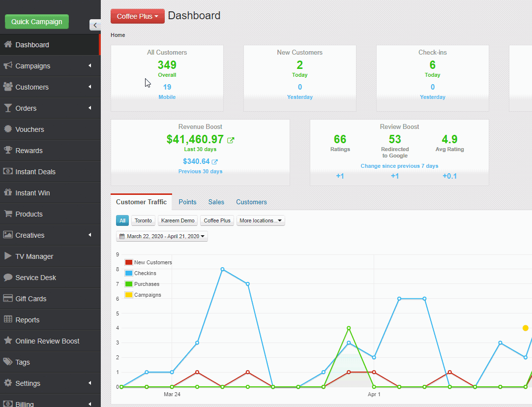The width and height of the screenshot is (532, 407).
Task: Switch to the Sales tab
Action: point(216,202)
